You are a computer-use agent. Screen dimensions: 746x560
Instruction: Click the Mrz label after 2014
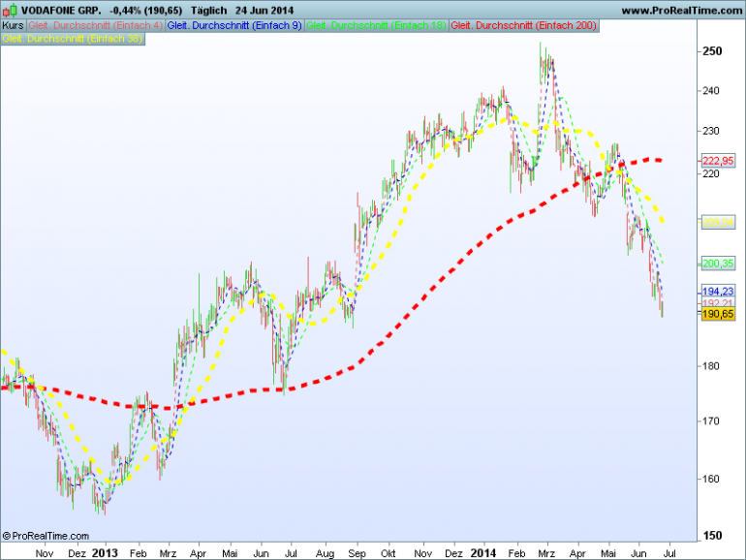point(546,553)
